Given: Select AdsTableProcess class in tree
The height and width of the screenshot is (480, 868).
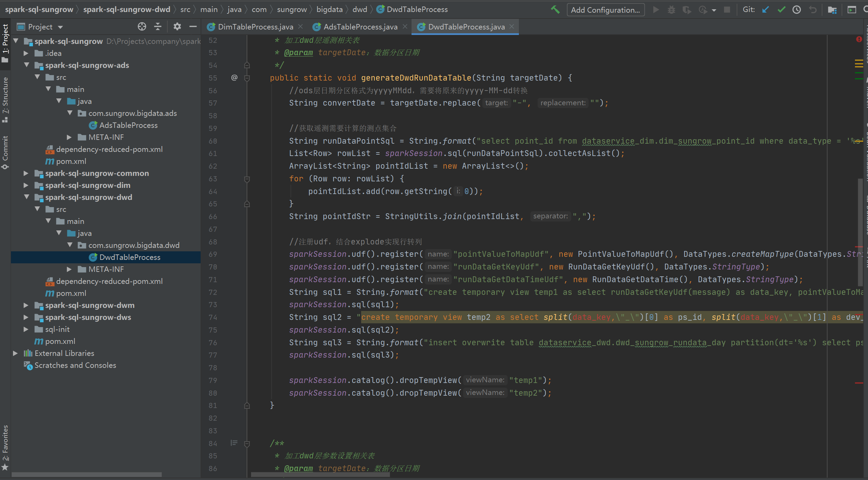Looking at the screenshot, I should pyautogui.click(x=128, y=125).
